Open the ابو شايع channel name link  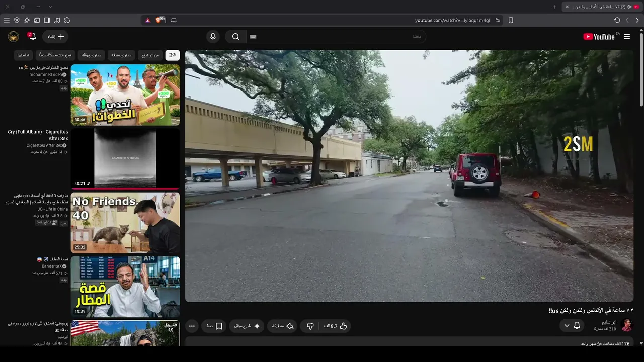tap(609, 322)
